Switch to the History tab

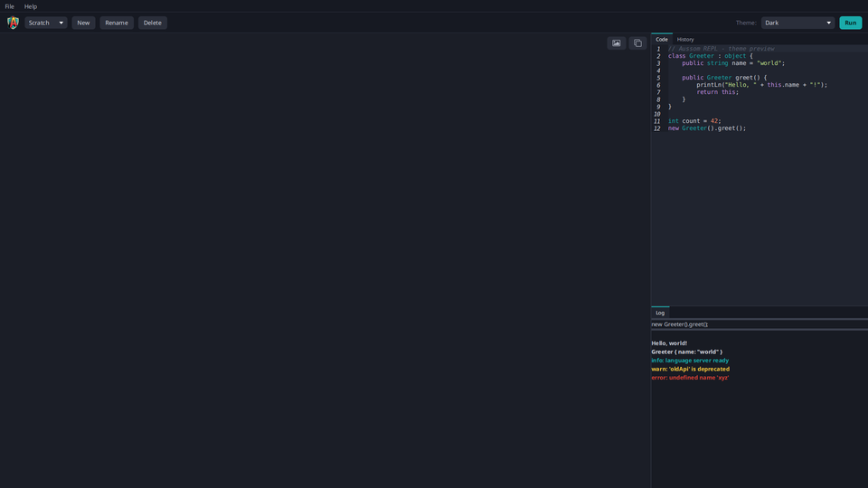click(x=685, y=39)
